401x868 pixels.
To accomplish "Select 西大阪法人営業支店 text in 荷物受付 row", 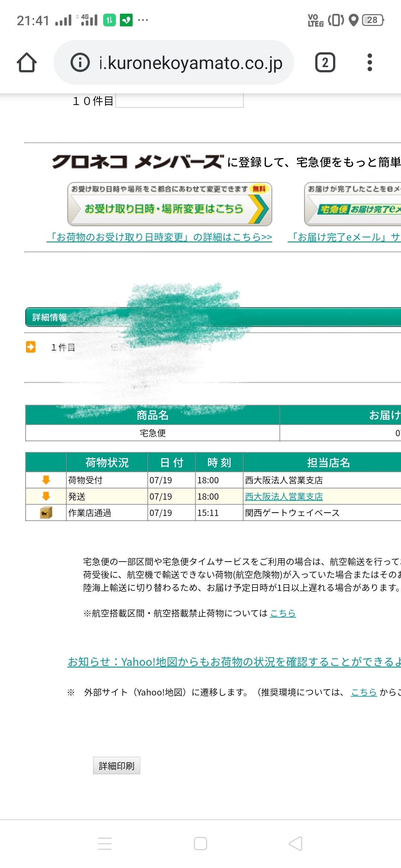I will point(284,480).
